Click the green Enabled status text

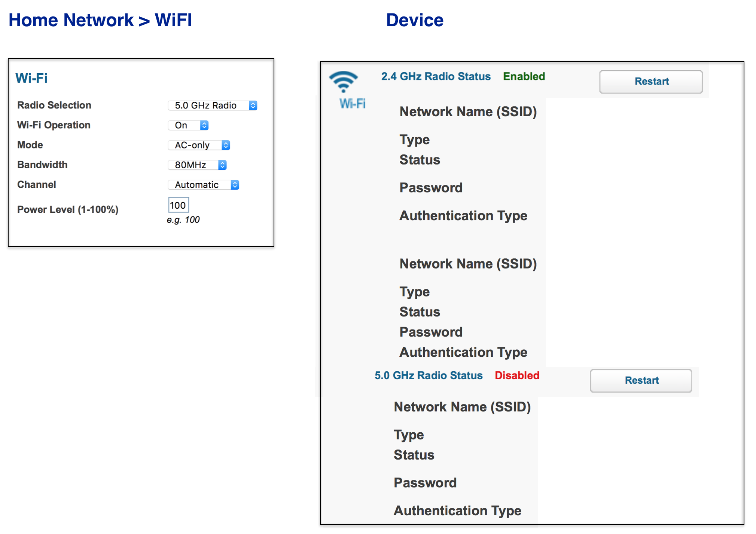click(524, 77)
